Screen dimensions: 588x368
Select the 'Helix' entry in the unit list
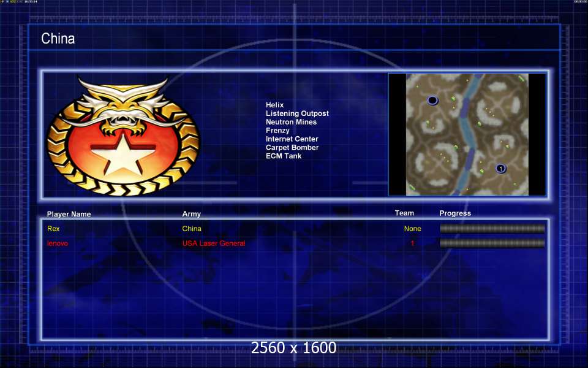click(274, 105)
